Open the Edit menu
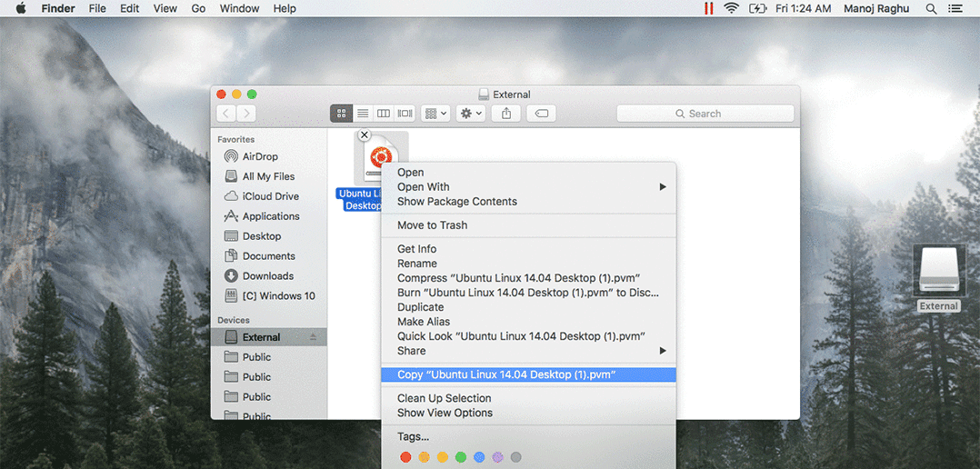 coord(130,9)
